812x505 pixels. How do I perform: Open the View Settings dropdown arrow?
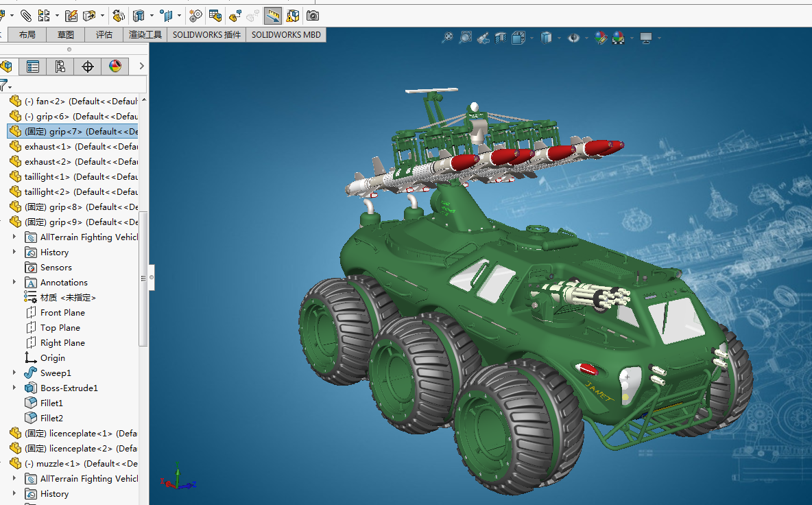tap(659, 38)
